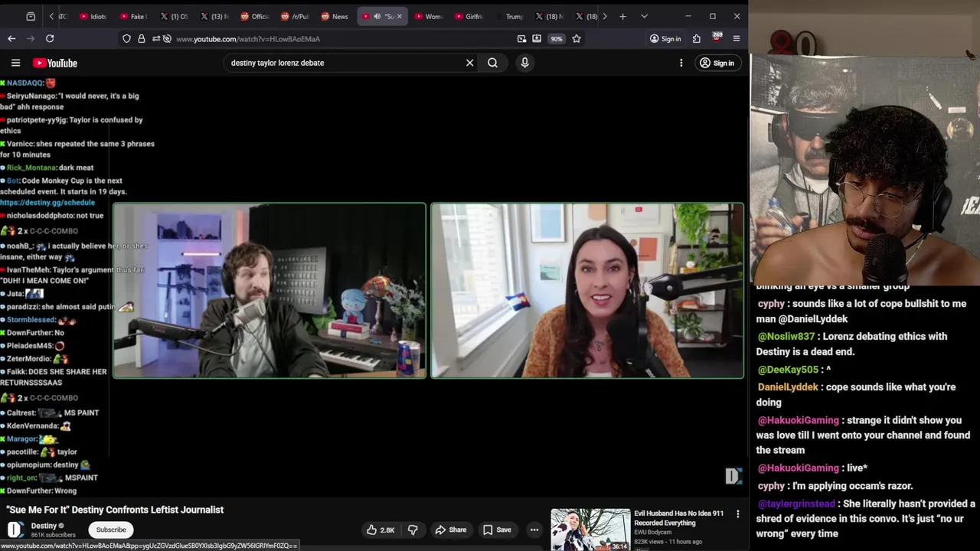This screenshot has width=980, height=551.
Task: Dislike the video with thumbs down
Action: [x=413, y=530]
